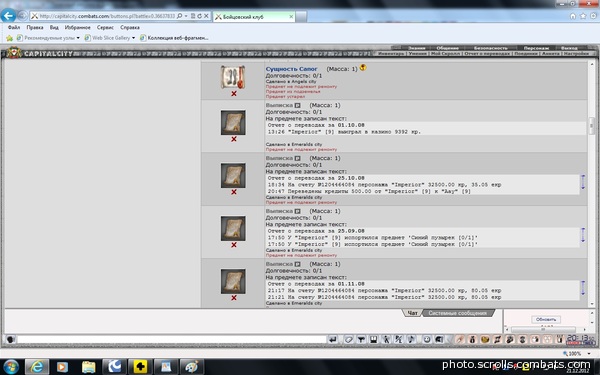The width and height of the screenshot is (600, 375).
Task: Click the Выход game menu item
Action: point(569,48)
